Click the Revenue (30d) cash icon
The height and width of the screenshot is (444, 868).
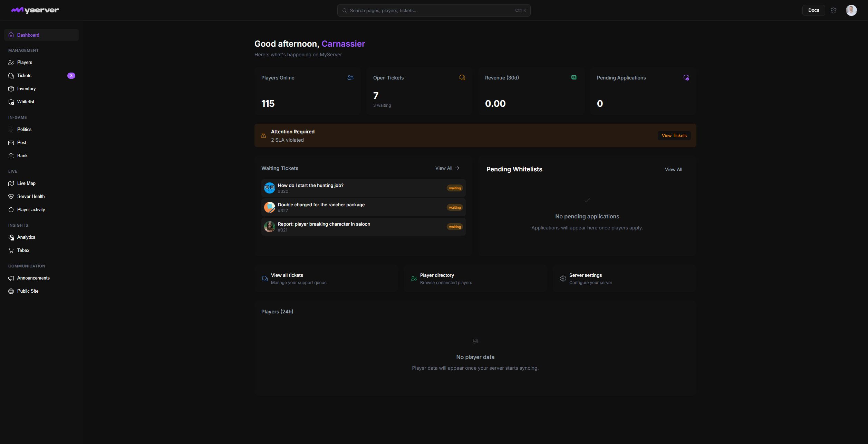tap(574, 77)
